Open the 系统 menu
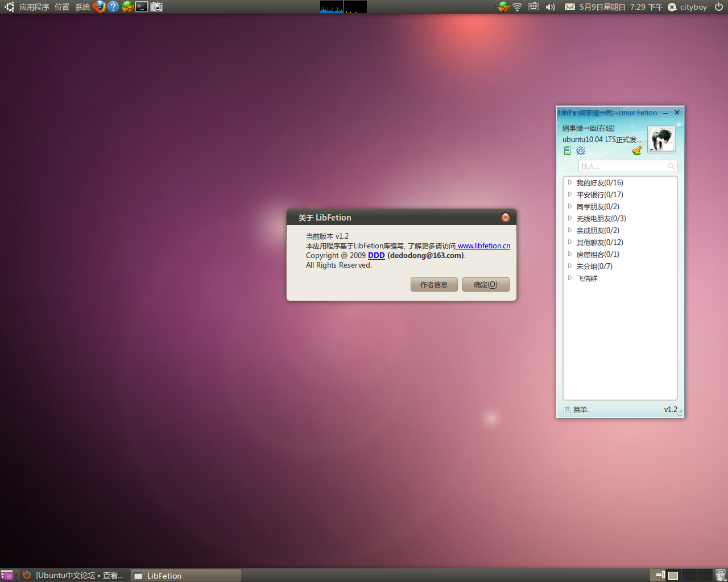 click(82, 7)
